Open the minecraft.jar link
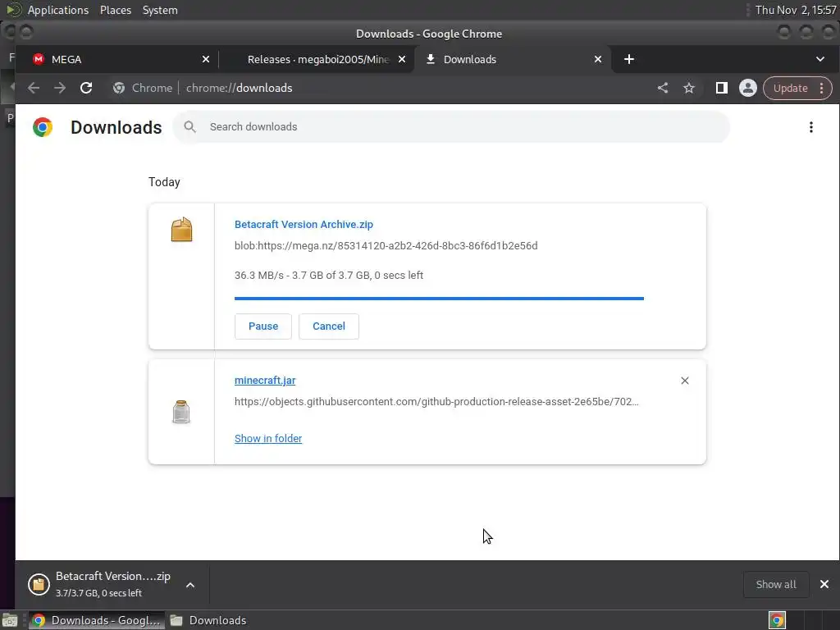 point(265,381)
